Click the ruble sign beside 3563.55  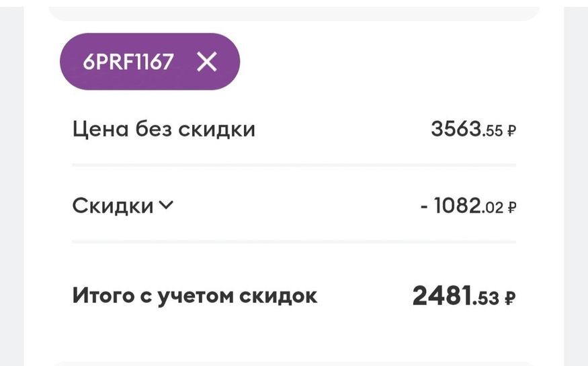[x=511, y=131]
